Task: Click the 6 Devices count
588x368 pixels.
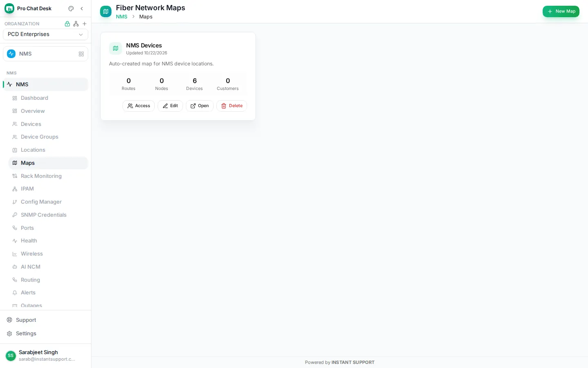Action: 194,84
